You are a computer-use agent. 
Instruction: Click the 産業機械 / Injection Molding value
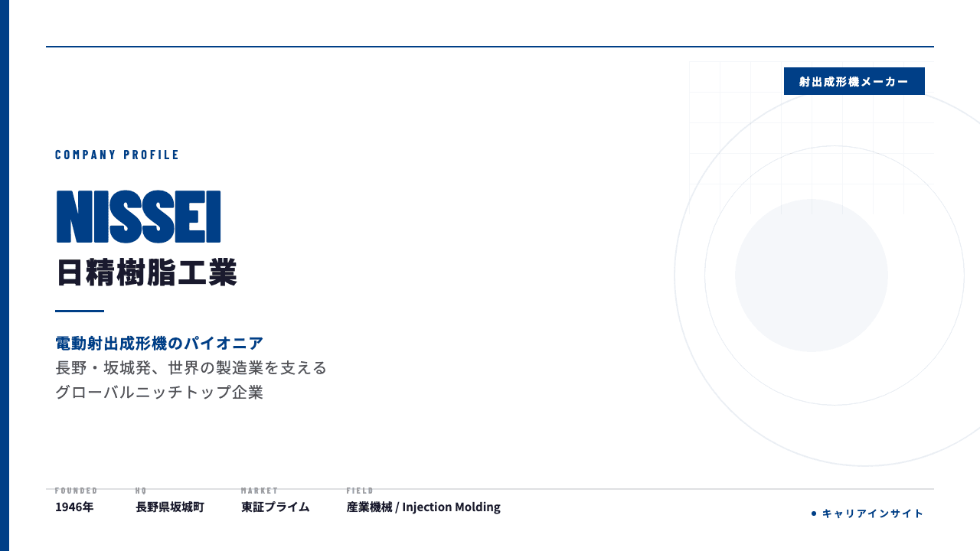(423, 507)
